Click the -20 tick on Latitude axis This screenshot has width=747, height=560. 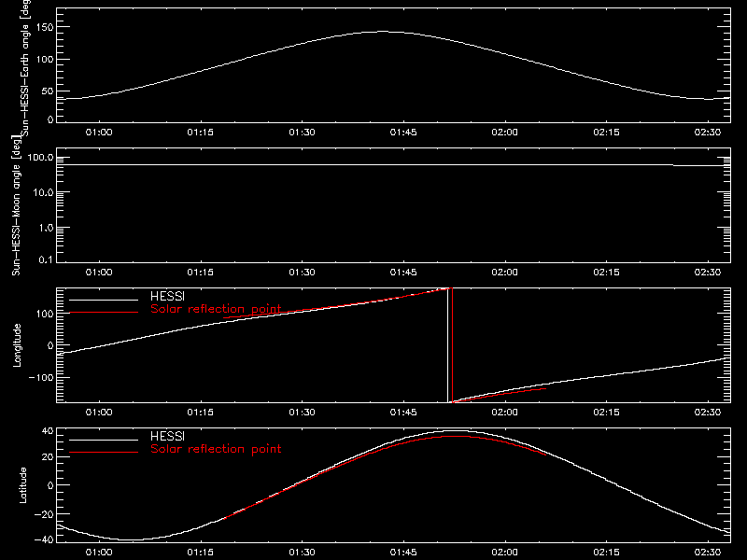point(44,514)
